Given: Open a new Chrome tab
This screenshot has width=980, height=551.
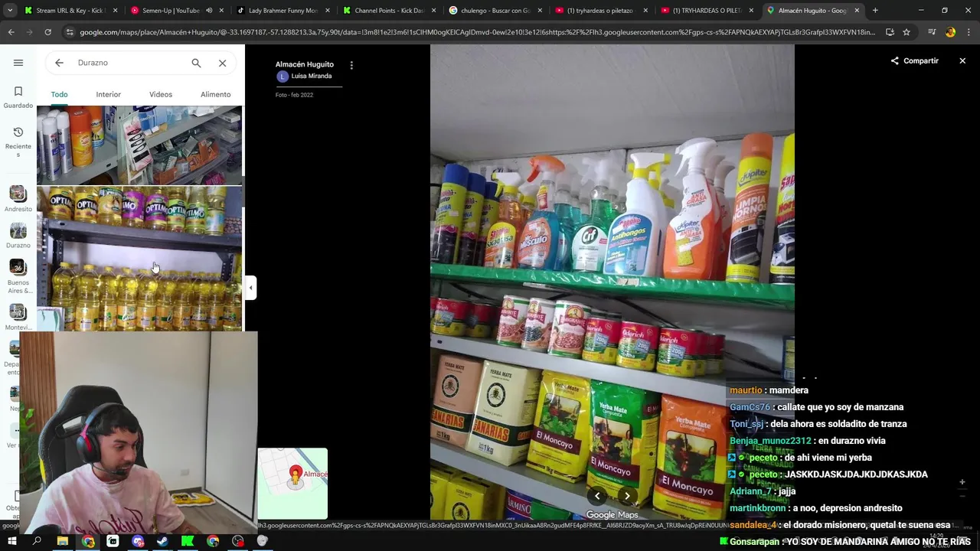Looking at the screenshot, I should pos(875,11).
